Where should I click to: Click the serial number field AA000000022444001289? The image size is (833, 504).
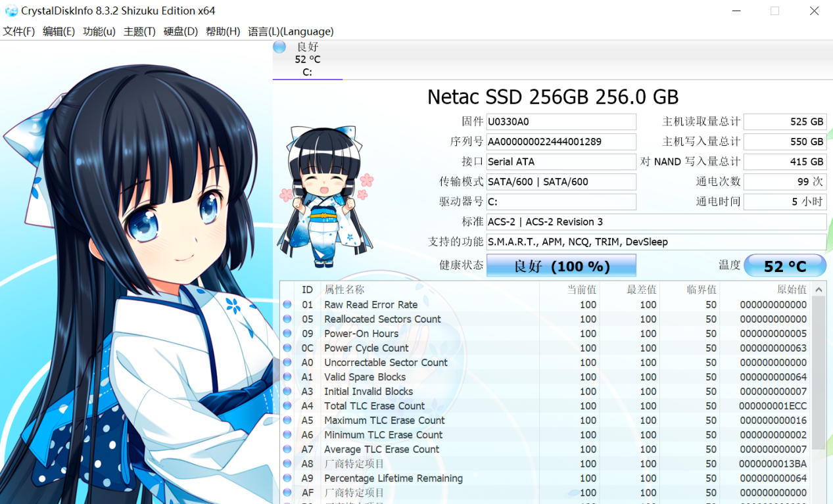coord(561,142)
